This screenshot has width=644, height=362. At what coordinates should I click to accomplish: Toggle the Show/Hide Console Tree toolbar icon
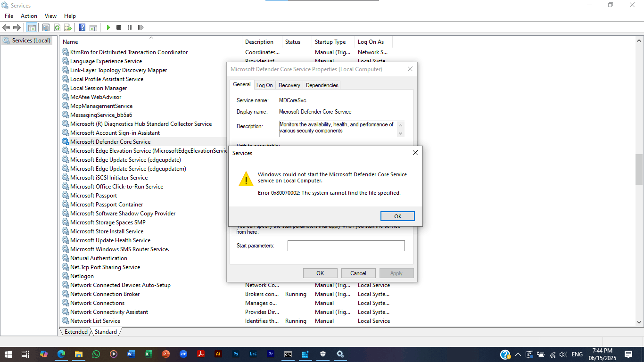32,28
